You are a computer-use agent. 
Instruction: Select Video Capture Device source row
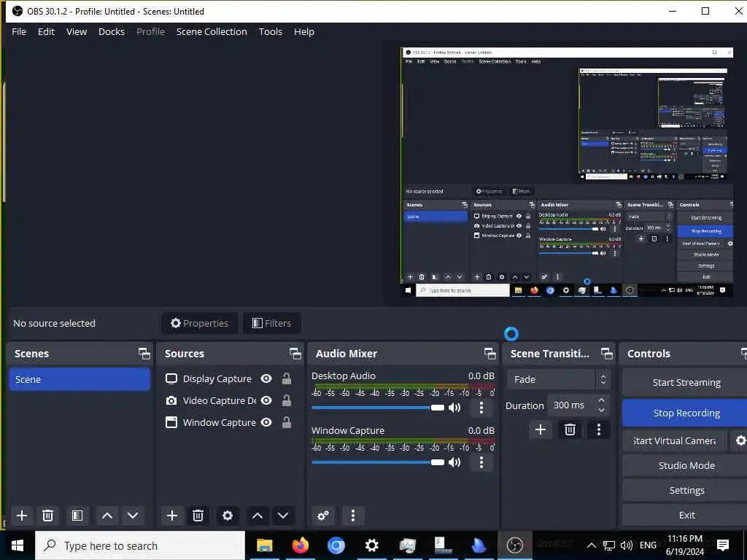pos(220,400)
